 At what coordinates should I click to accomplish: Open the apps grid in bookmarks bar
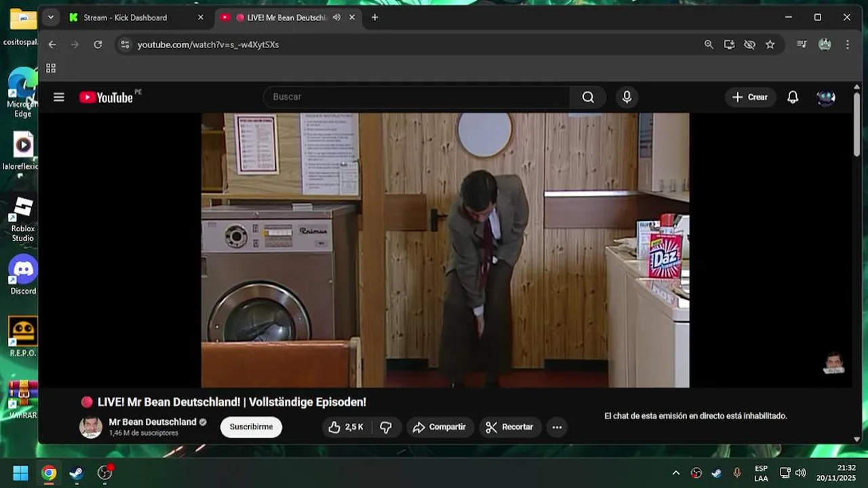coord(51,68)
